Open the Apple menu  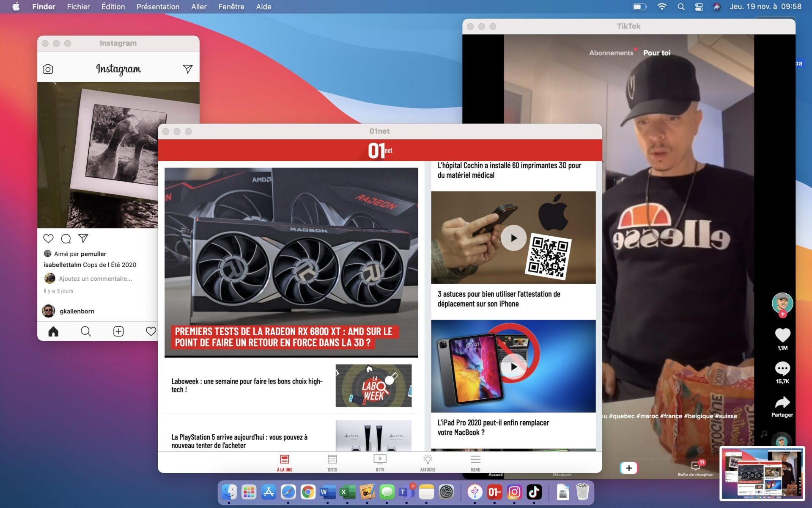16,7
